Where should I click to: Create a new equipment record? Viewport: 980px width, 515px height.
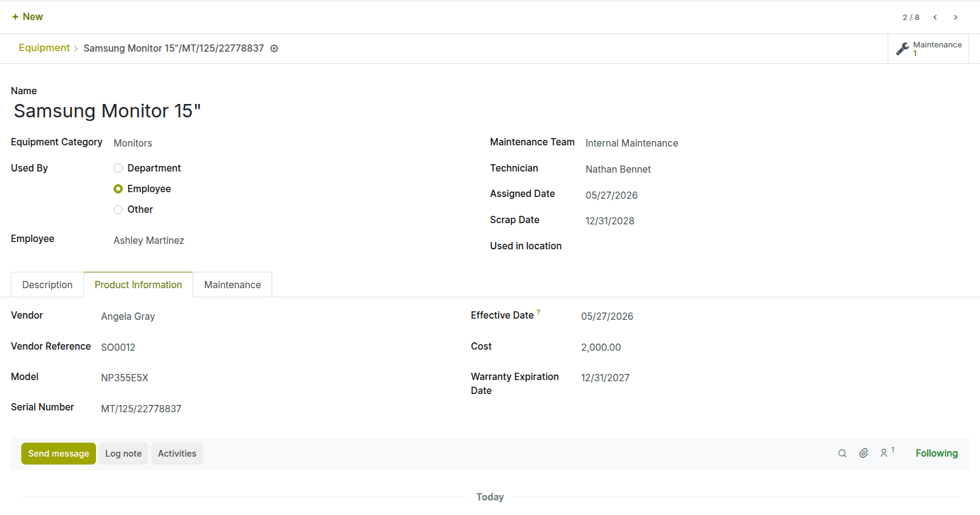coord(27,17)
